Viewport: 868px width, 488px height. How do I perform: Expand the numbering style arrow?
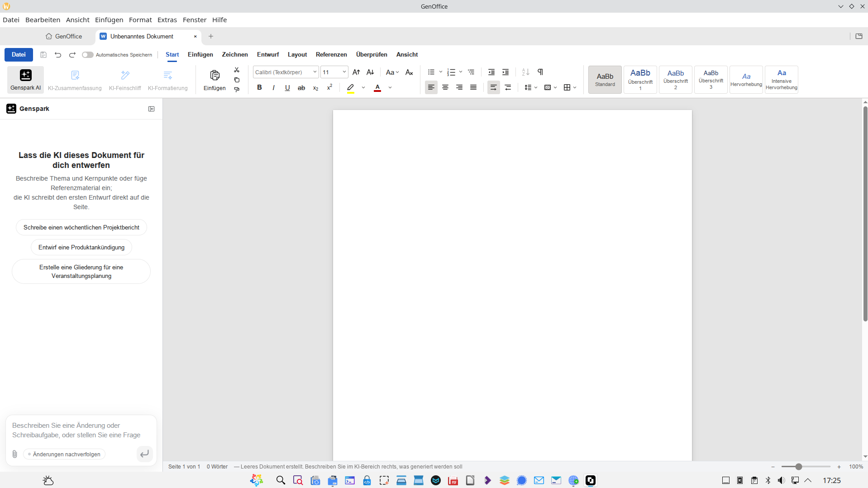point(461,72)
